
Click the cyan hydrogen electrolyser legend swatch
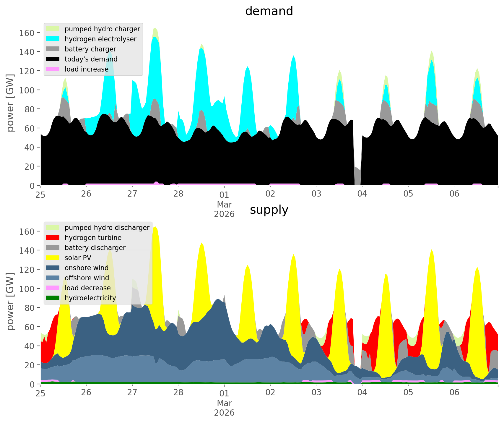53,39
